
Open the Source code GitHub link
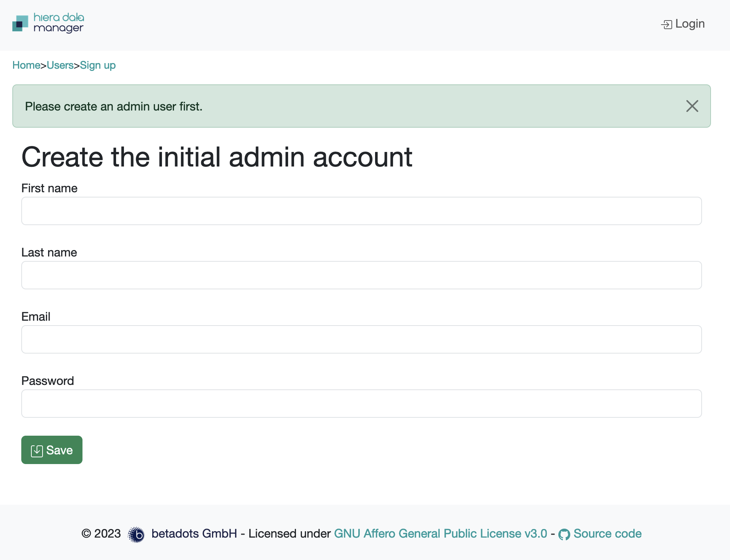click(x=600, y=534)
